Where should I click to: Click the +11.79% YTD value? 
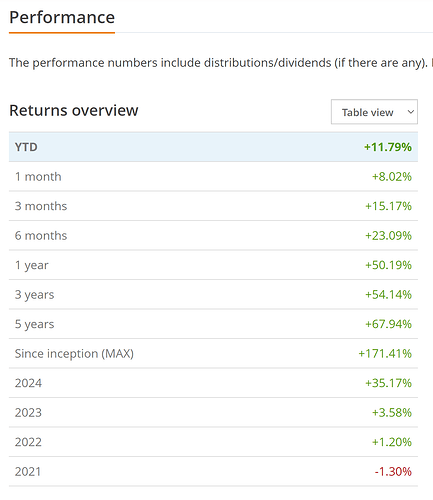tap(388, 147)
